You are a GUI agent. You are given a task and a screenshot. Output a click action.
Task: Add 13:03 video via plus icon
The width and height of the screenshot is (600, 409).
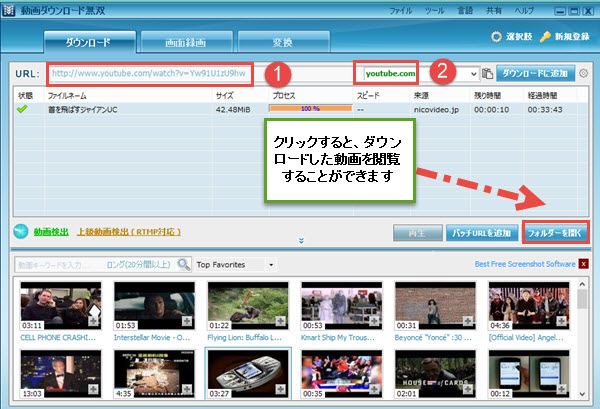point(93,389)
